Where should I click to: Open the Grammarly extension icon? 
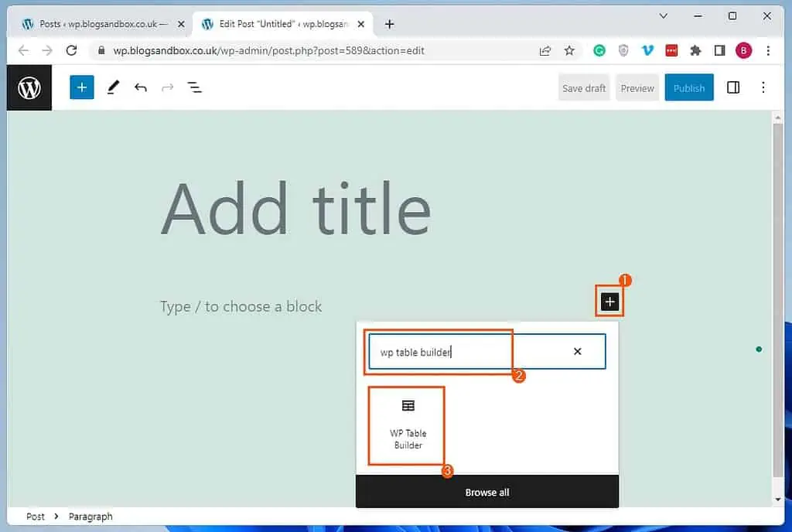(x=599, y=50)
